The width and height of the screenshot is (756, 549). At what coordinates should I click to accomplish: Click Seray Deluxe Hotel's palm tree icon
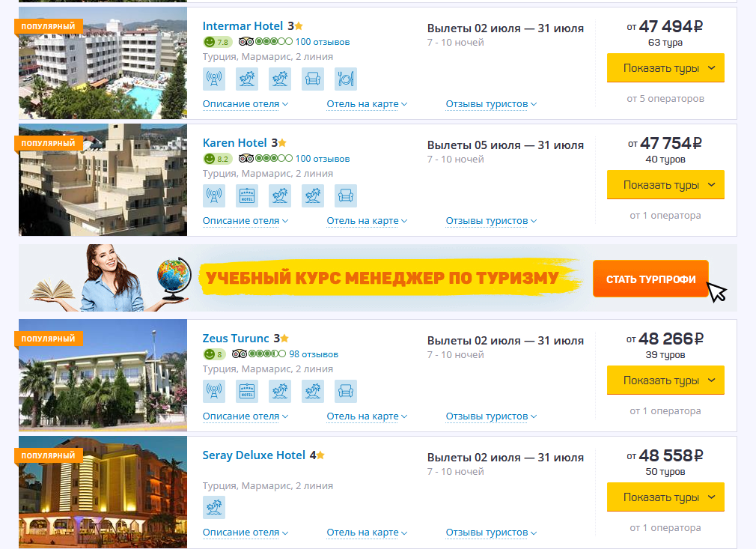tap(214, 507)
